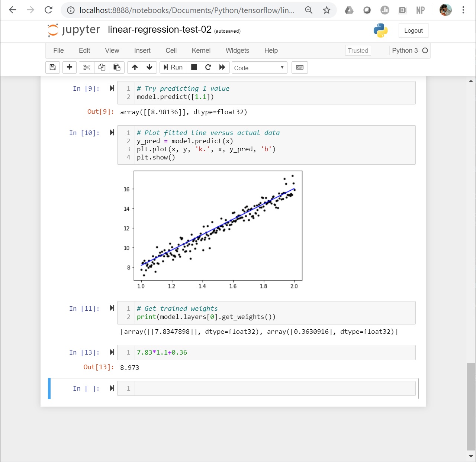The height and width of the screenshot is (462, 476).
Task: Click the down arrow on the scrollbar
Action: click(470, 456)
